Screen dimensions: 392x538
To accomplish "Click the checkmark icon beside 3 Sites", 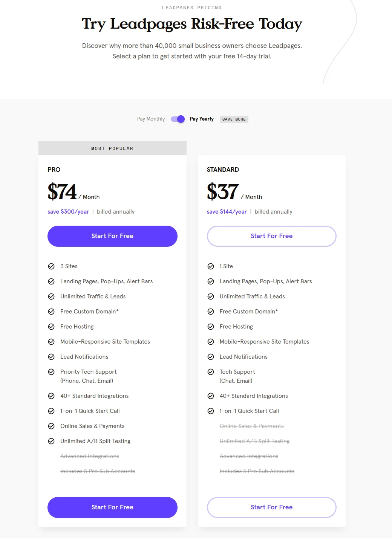I will 51,266.
